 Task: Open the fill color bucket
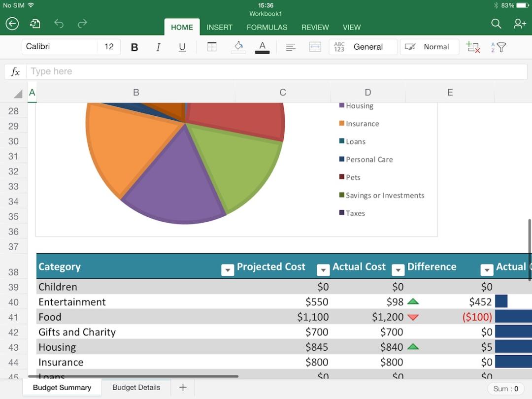pyautogui.click(x=238, y=47)
